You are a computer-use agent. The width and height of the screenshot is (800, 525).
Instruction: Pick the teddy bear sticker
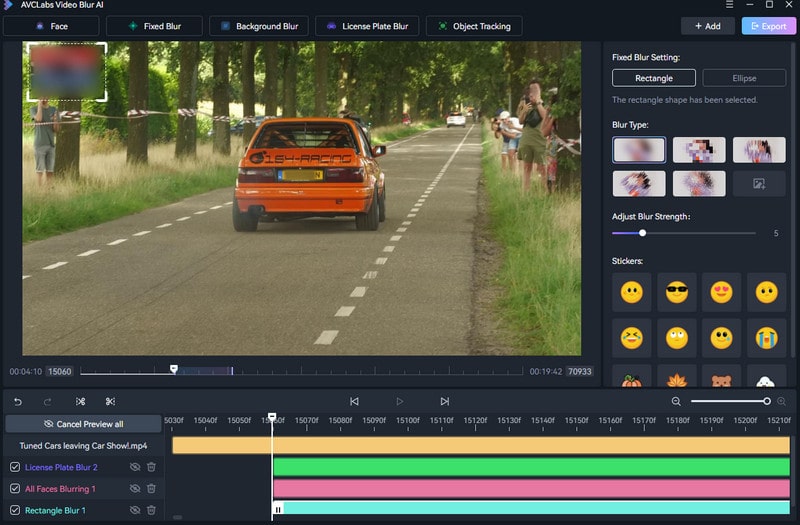[721, 378]
